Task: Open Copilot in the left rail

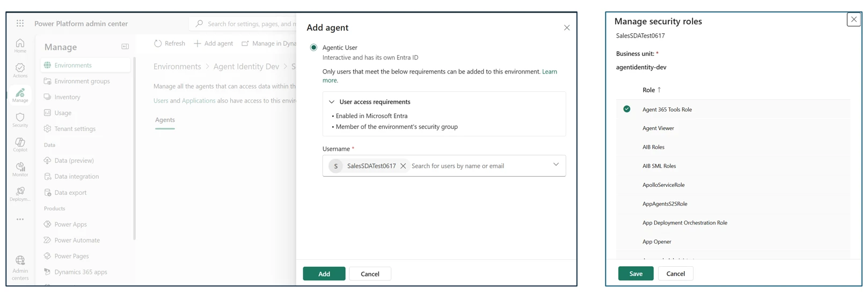Action: tap(20, 144)
